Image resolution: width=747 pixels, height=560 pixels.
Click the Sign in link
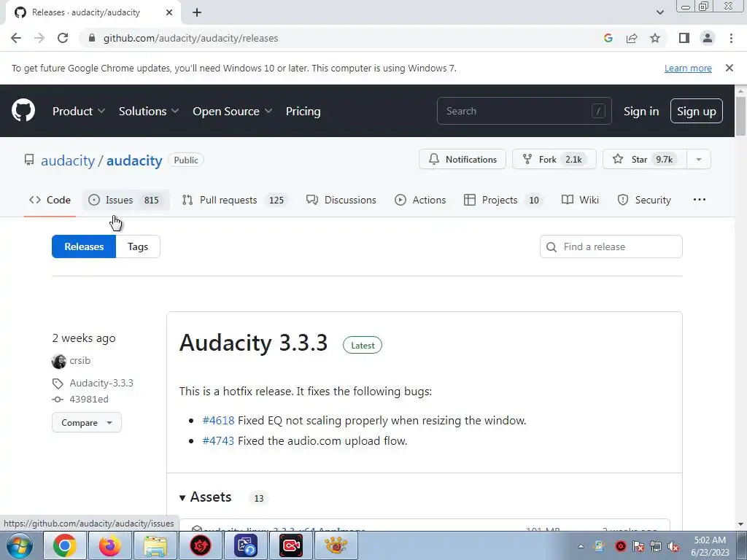(641, 111)
